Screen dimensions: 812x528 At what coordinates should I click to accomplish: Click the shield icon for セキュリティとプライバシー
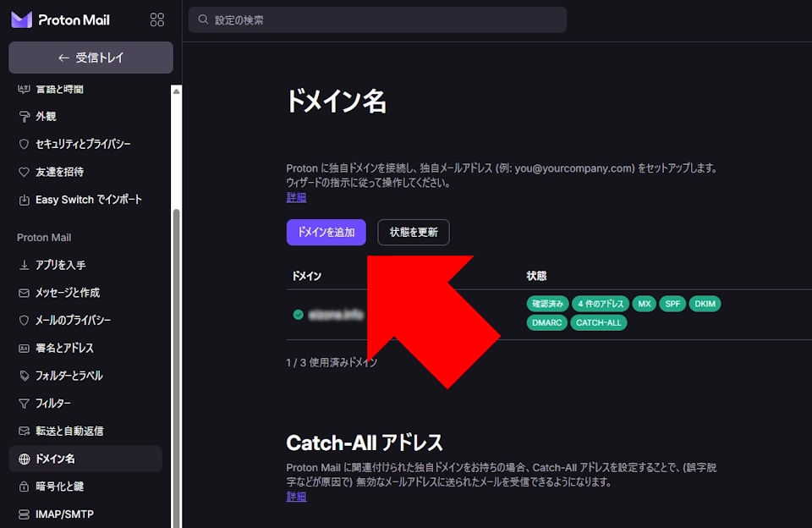pos(24,145)
